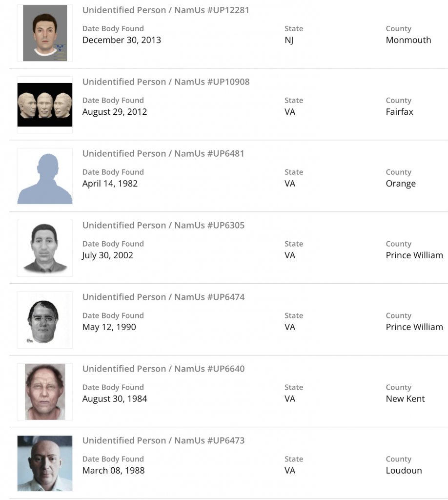Follow the NamUs #UP10908 title link

point(165,82)
